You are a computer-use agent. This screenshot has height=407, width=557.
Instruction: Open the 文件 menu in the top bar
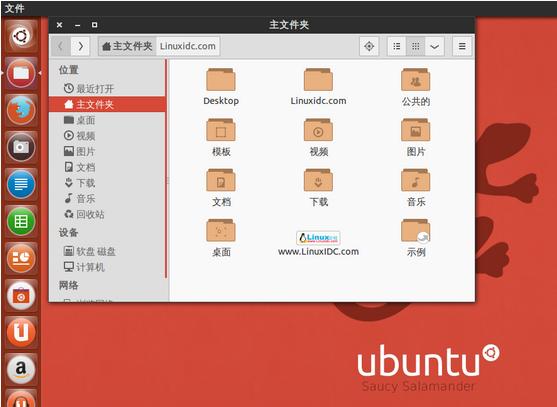click(15, 7)
